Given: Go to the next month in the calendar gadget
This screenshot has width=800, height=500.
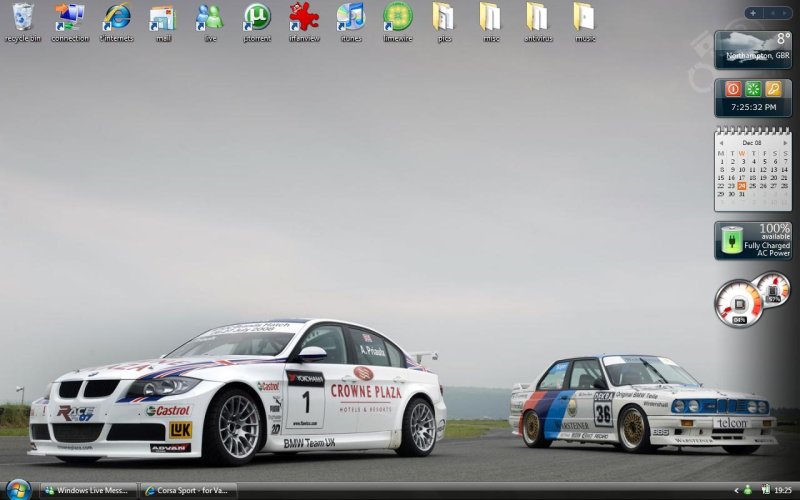Looking at the screenshot, I should pos(785,143).
